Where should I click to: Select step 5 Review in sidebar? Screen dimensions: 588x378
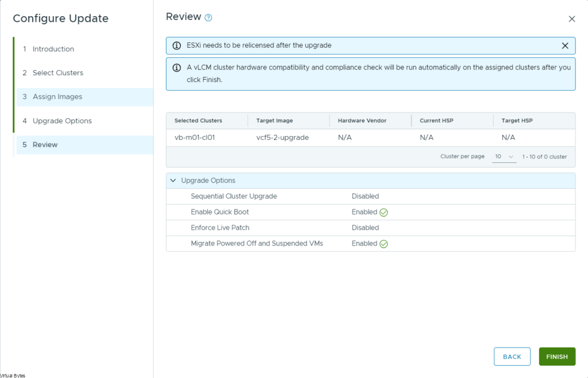coord(45,145)
